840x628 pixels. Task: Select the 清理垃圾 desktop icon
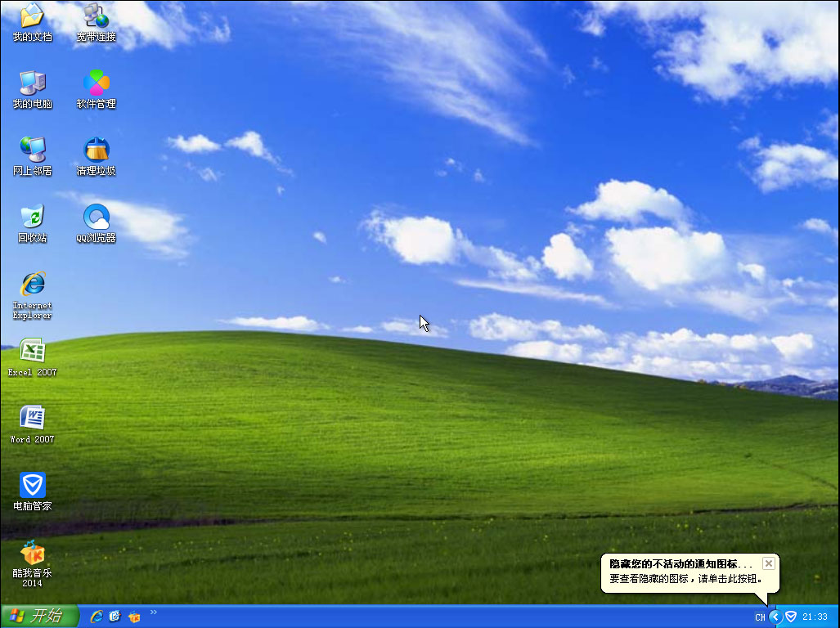(96, 156)
